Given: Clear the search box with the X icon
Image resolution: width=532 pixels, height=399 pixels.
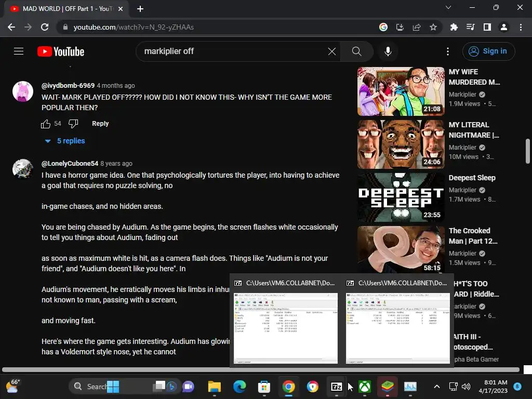Looking at the screenshot, I should pos(332,51).
